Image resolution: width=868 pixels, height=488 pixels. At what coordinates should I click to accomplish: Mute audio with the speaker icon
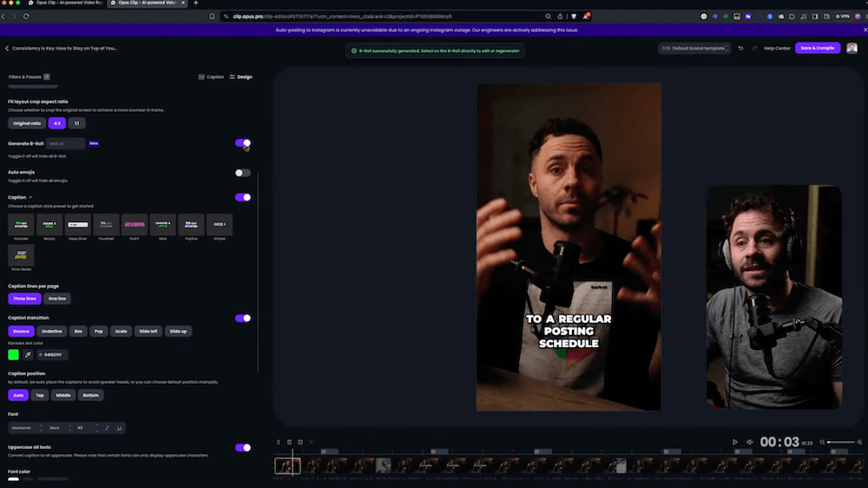click(750, 442)
